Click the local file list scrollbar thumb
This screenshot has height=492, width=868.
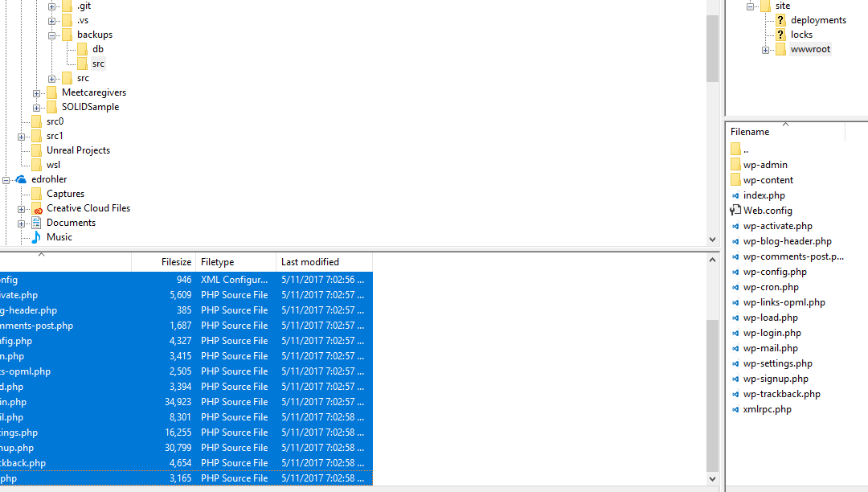[712, 396]
